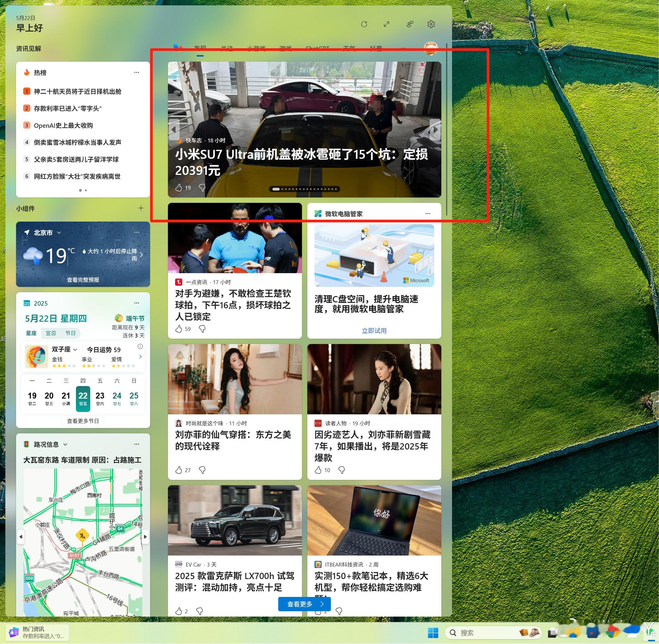
Task: Pan the traffic map right
Action: click(x=145, y=536)
